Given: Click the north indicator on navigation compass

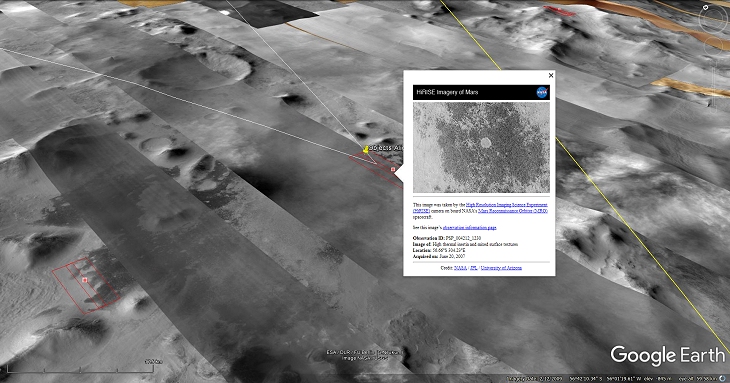Looking at the screenshot, I should point(706,7).
